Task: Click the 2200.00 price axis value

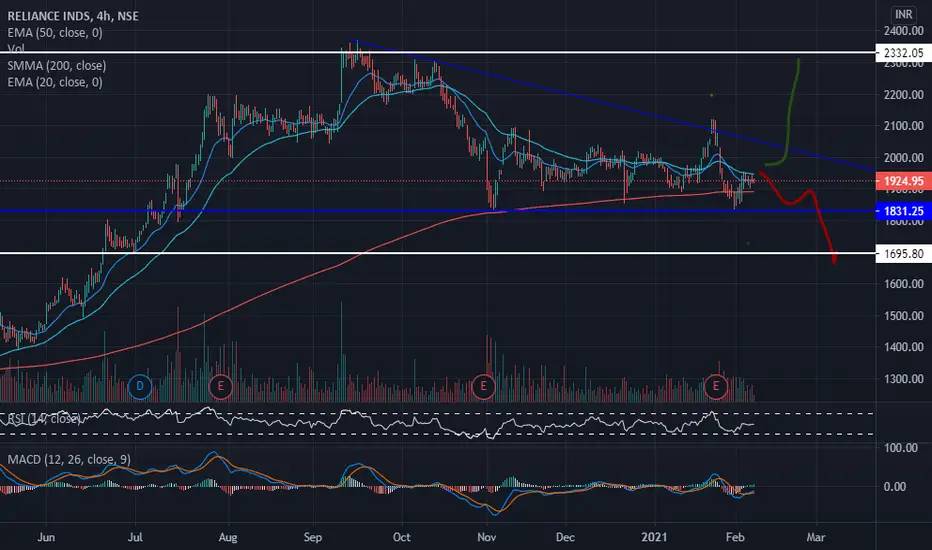Action: coord(903,95)
